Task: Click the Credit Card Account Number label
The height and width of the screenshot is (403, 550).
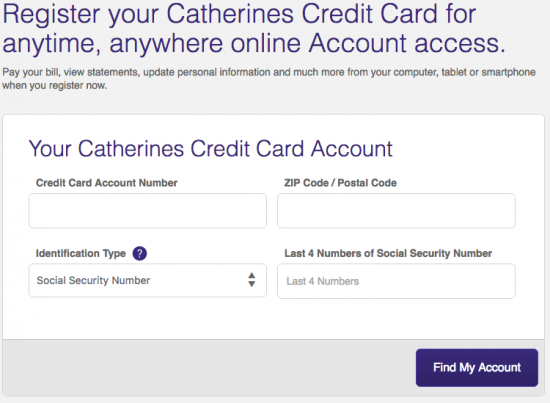Action: [107, 183]
